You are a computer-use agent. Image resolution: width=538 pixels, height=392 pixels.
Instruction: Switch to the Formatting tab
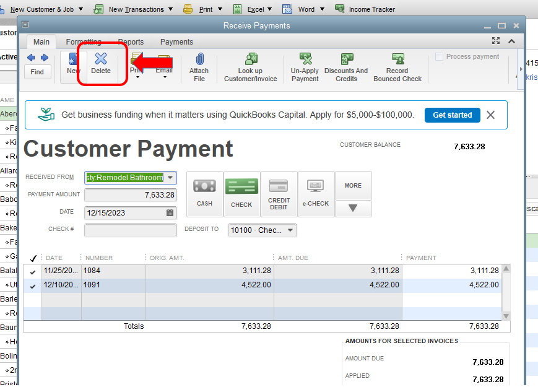click(84, 42)
